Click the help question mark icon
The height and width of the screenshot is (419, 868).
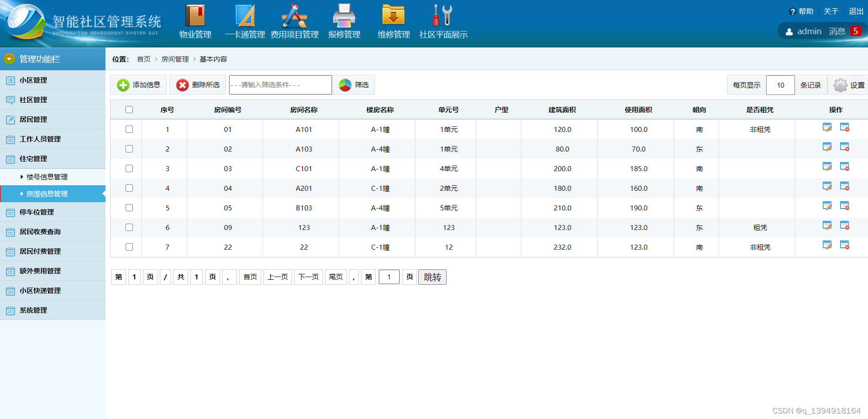[x=793, y=12]
